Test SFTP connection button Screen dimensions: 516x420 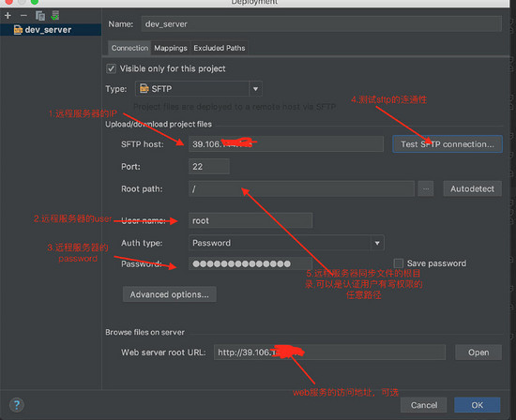(448, 144)
